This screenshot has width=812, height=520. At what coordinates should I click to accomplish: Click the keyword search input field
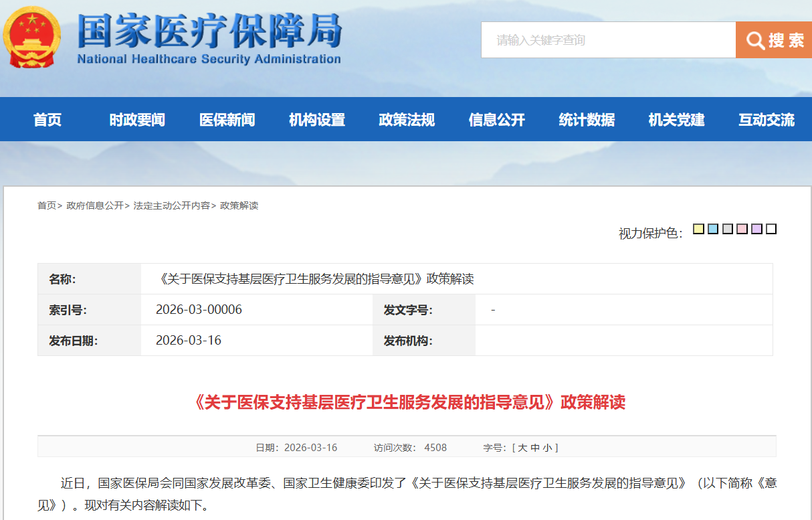tap(607, 40)
